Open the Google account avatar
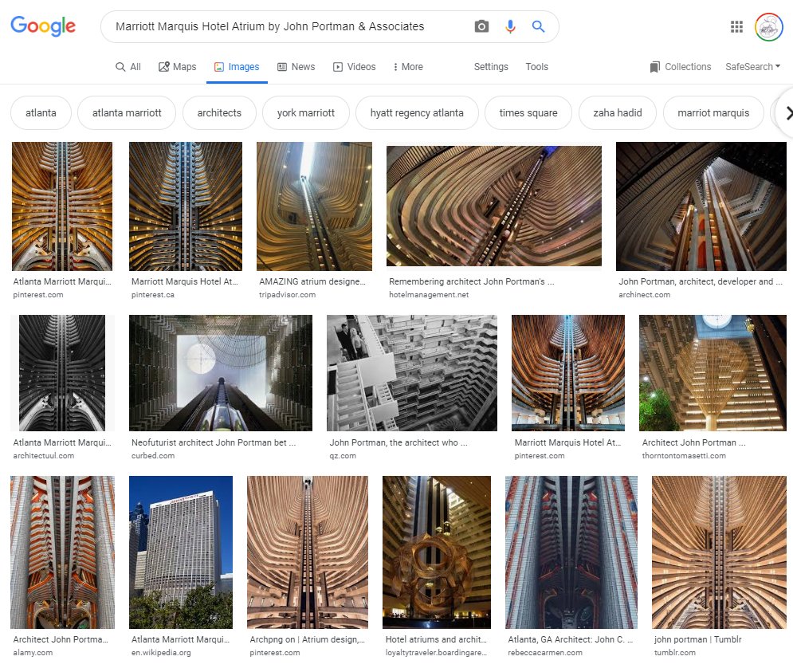 click(769, 27)
